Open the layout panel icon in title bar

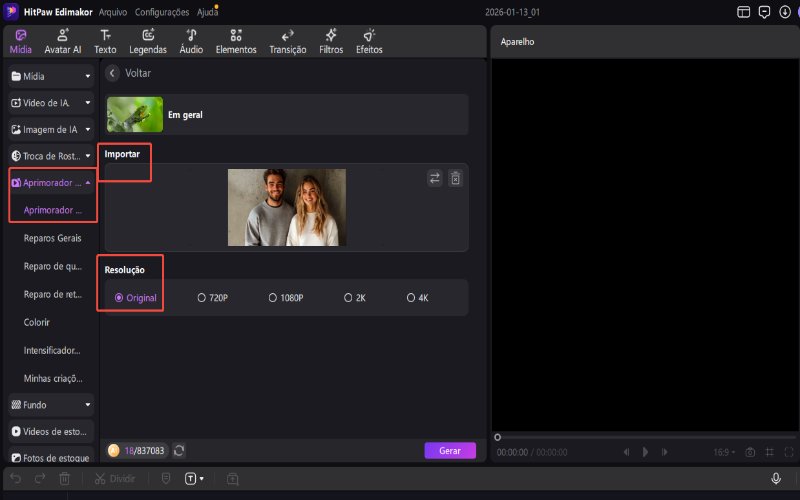pyautogui.click(x=743, y=12)
